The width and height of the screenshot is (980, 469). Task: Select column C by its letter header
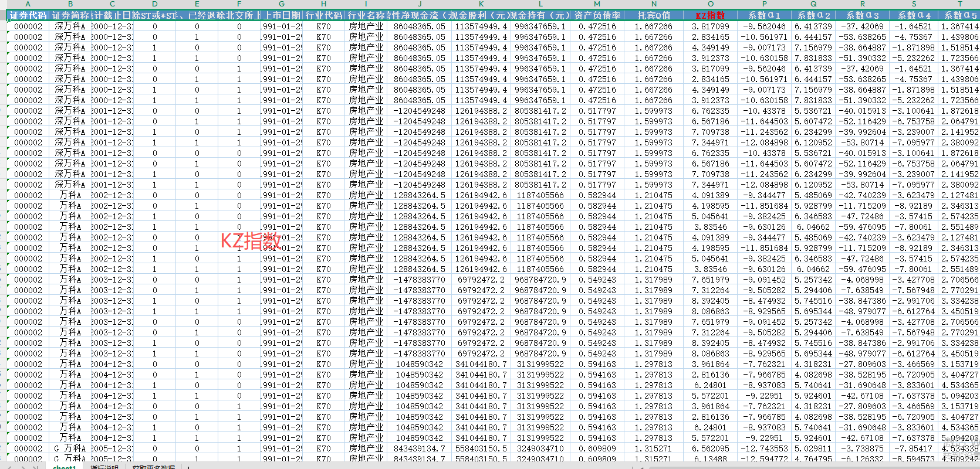point(112,4)
